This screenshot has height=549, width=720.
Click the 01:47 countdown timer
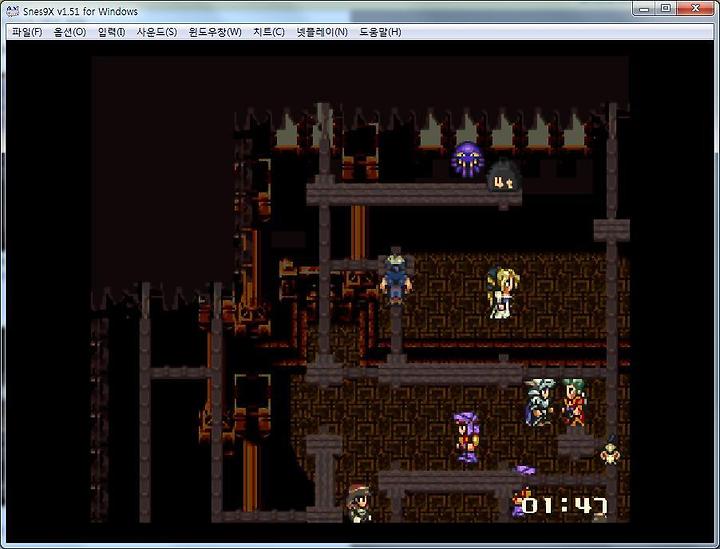tap(565, 506)
